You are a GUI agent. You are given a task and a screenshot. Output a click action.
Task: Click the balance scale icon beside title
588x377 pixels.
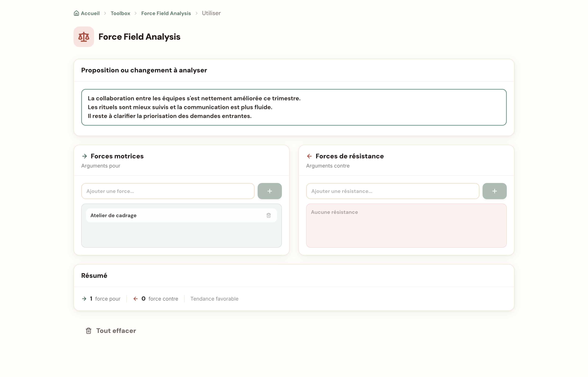pyautogui.click(x=84, y=37)
